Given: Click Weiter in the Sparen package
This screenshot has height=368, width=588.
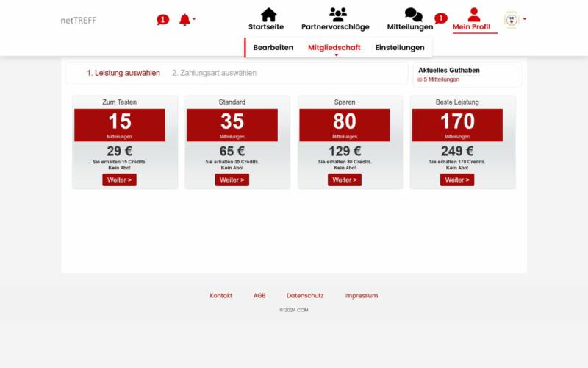Looking at the screenshot, I should point(345,180).
